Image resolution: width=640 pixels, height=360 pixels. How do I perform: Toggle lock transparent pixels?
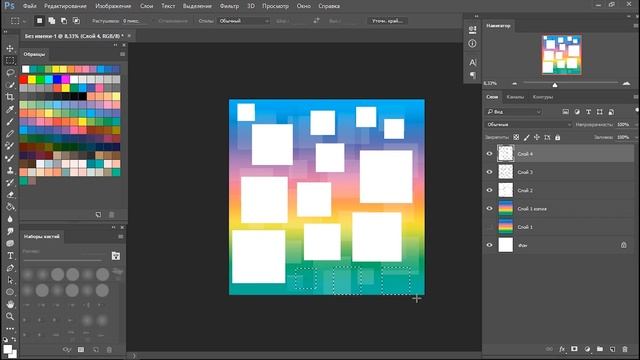point(516,138)
